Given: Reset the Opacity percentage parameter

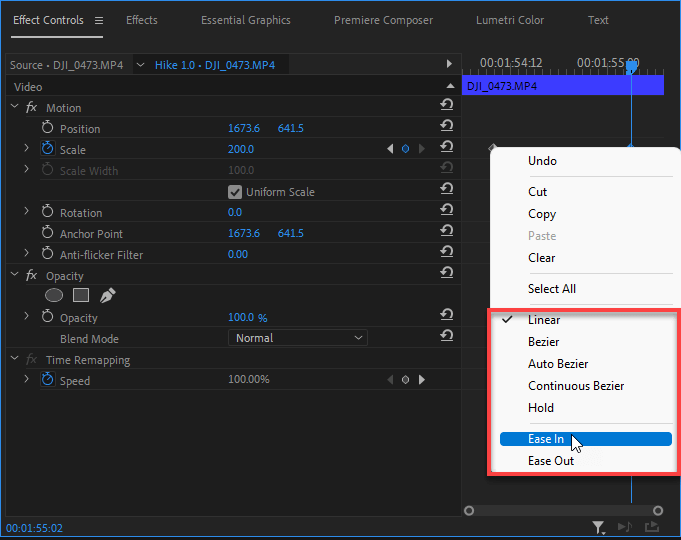Looking at the screenshot, I should (446, 315).
